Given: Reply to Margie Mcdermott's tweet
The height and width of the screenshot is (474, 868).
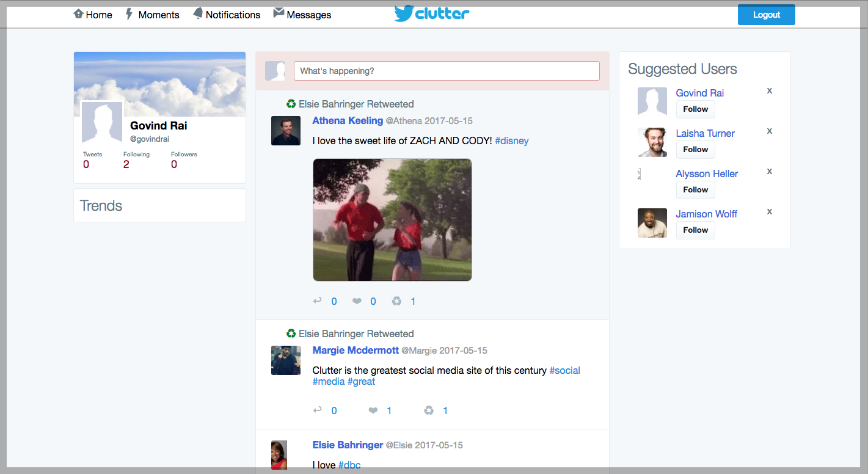Looking at the screenshot, I should (318, 410).
